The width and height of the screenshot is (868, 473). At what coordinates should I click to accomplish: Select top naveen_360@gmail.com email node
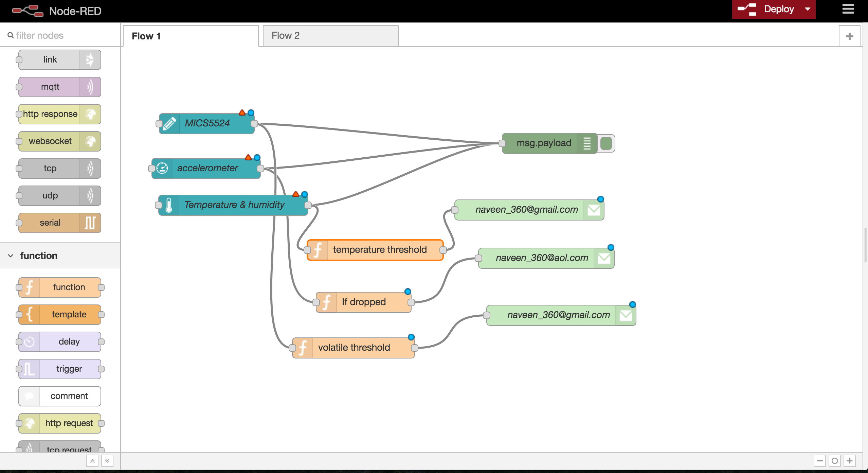tap(529, 210)
